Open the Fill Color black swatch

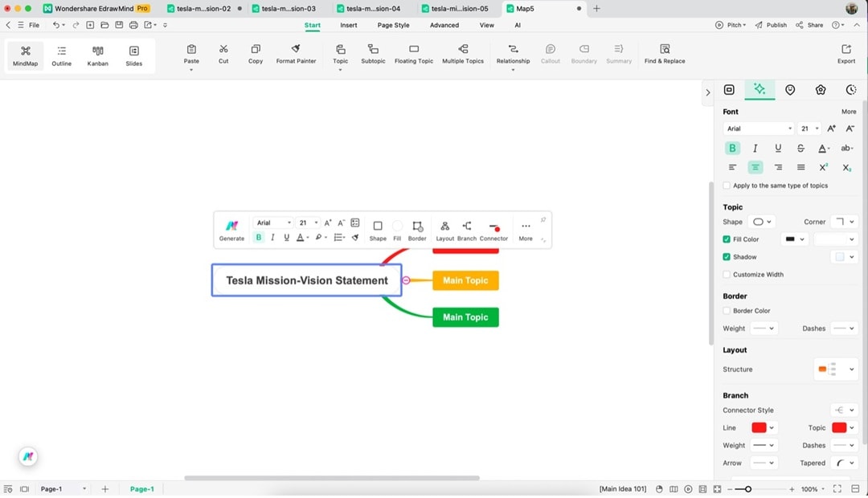796,239
